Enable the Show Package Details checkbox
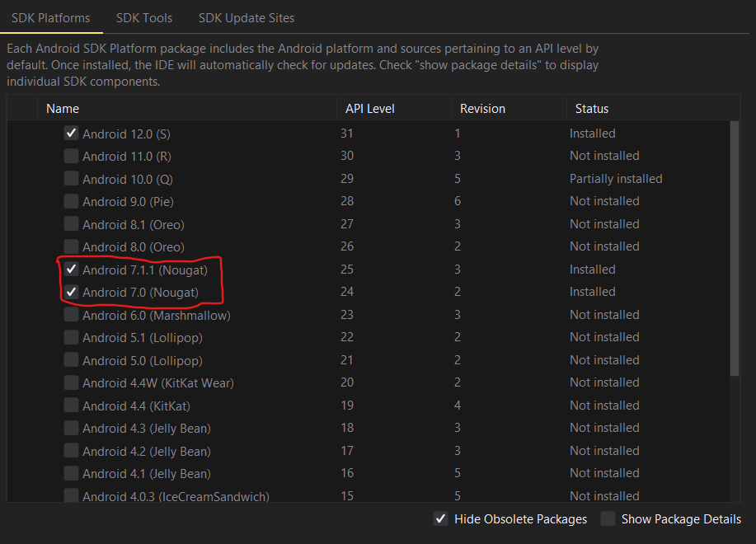The image size is (756, 544). (x=608, y=518)
